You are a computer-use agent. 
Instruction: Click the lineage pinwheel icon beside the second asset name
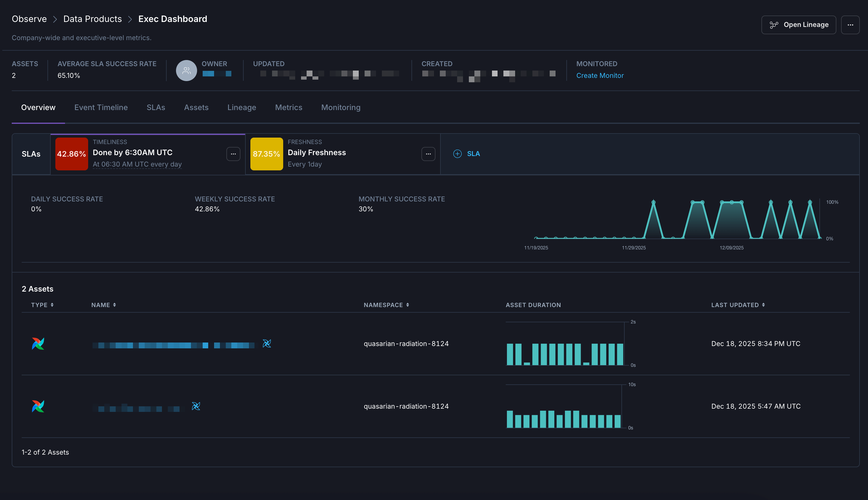tap(196, 407)
